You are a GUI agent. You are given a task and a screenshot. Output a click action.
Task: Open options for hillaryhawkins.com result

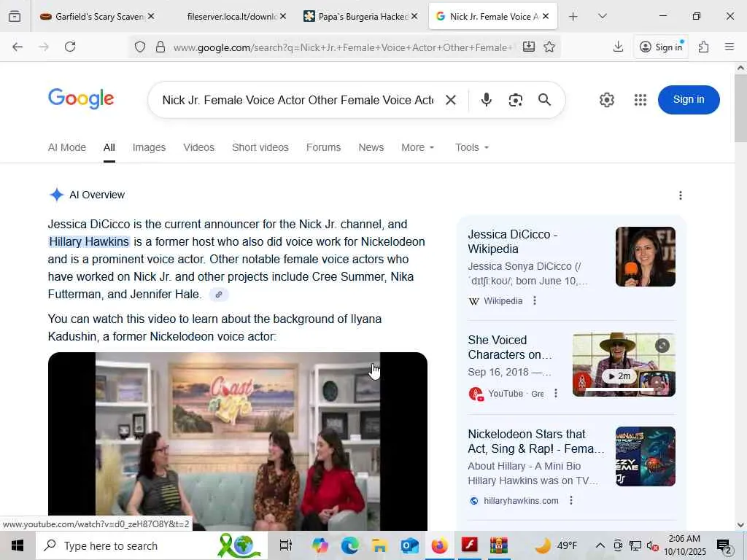(x=570, y=500)
